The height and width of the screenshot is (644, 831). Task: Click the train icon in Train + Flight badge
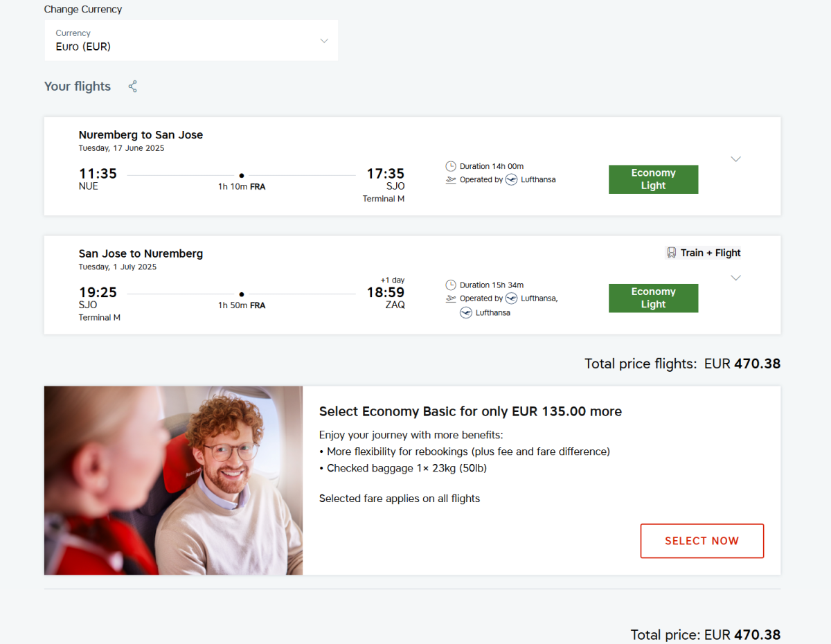point(671,253)
